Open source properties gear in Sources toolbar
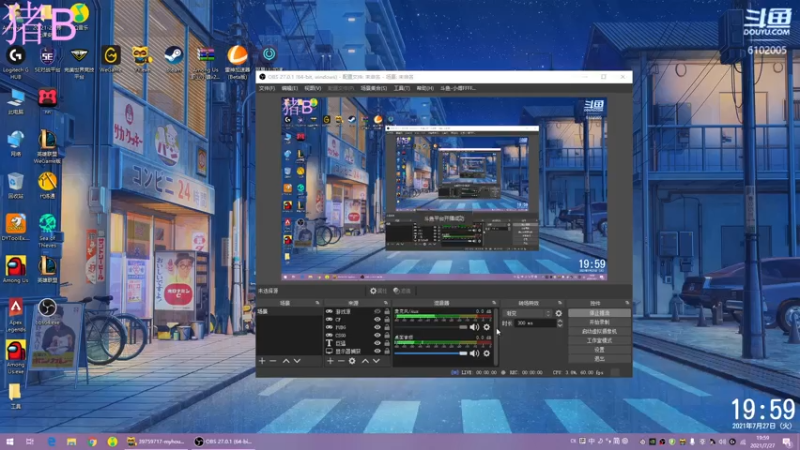 point(352,361)
